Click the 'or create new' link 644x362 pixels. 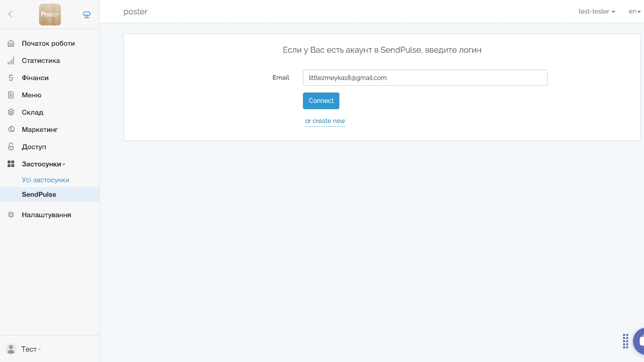[x=325, y=121]
